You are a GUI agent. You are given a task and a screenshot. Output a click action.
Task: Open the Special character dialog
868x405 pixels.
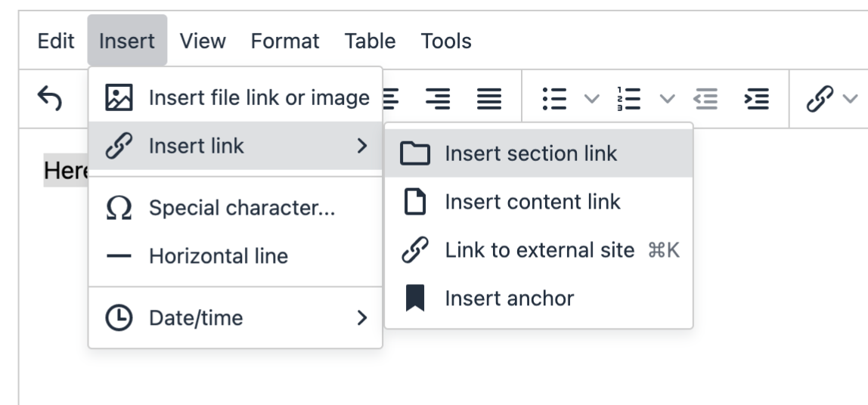click(x=241, y=208)
